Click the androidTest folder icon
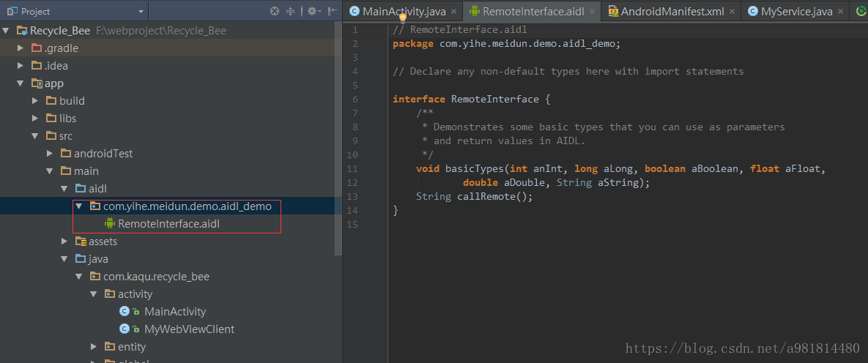868x363 pixels. (x=66, y=153)
